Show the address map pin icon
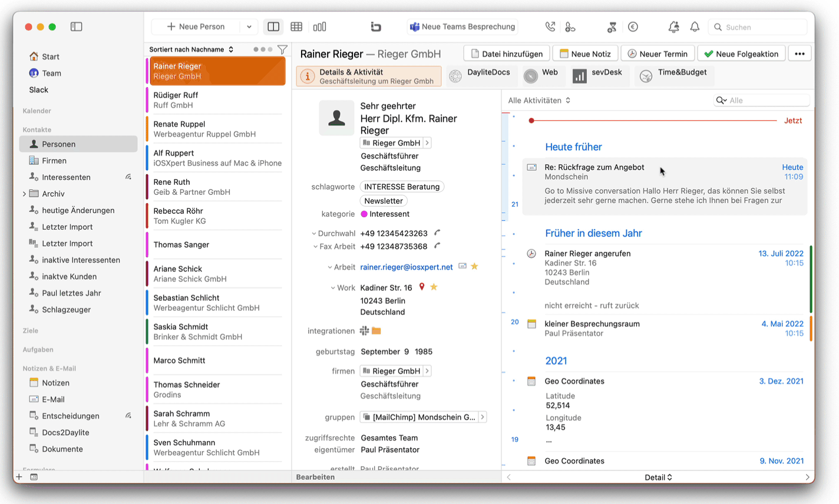This screenshot has width=839, height=504. [422, 287]
